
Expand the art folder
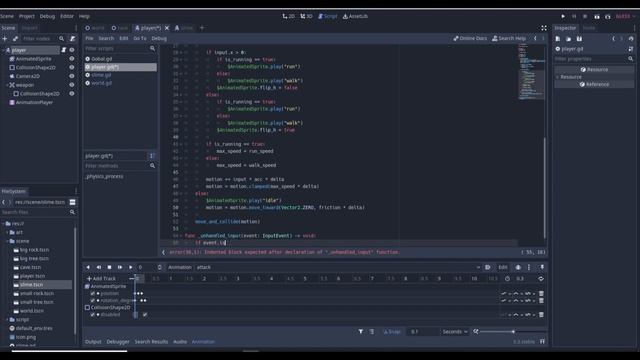coord(7,232)
